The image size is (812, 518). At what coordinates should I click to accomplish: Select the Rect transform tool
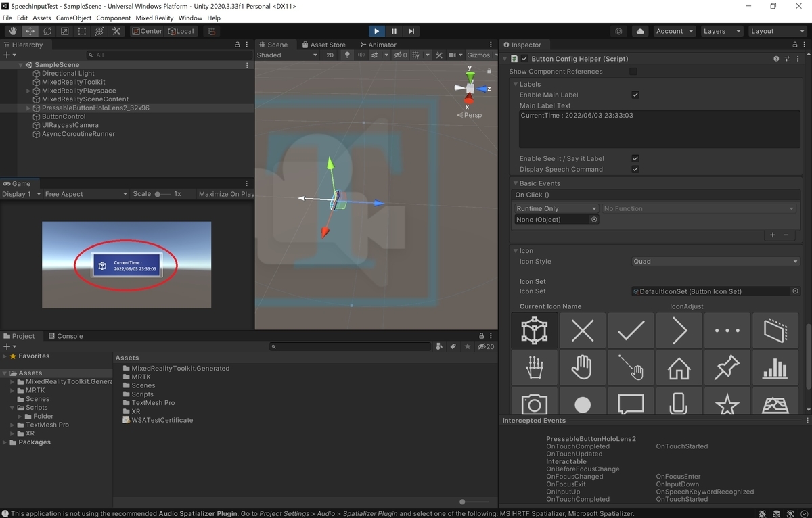[x=82, y=31]
